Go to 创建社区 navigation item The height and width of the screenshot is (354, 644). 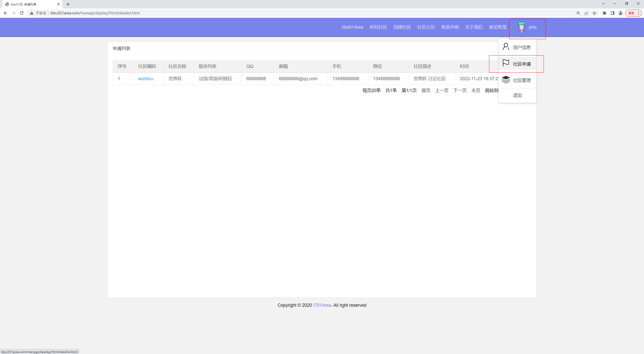coord(402,27)
